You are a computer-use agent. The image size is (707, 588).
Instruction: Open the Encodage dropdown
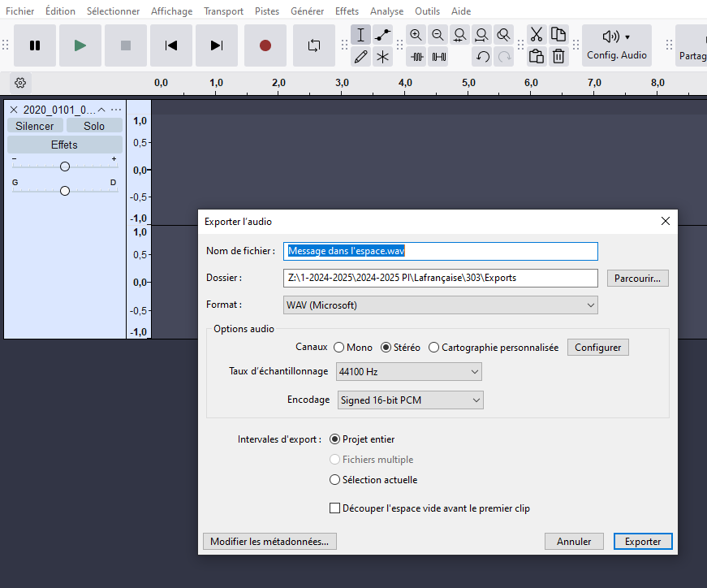[408, 400]
